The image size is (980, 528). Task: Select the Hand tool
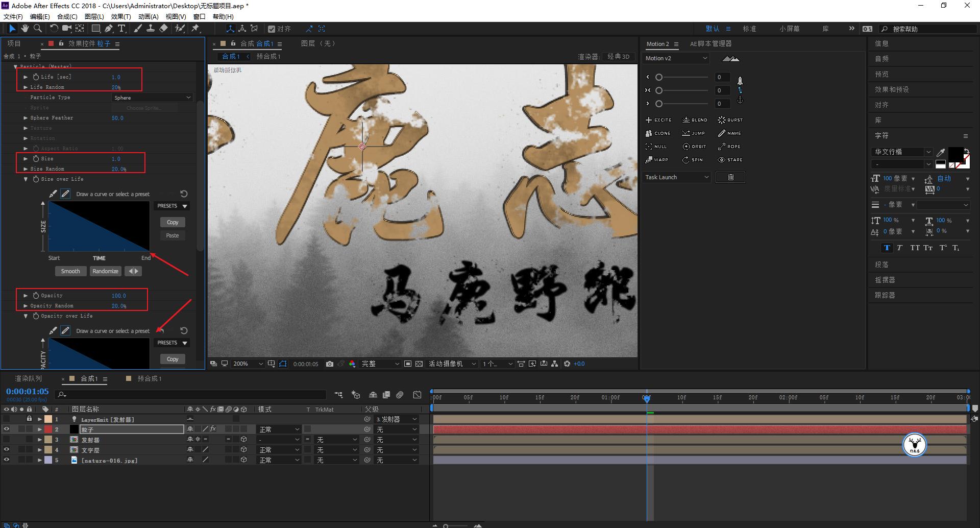pyautogui.click(x=24, y=28)
